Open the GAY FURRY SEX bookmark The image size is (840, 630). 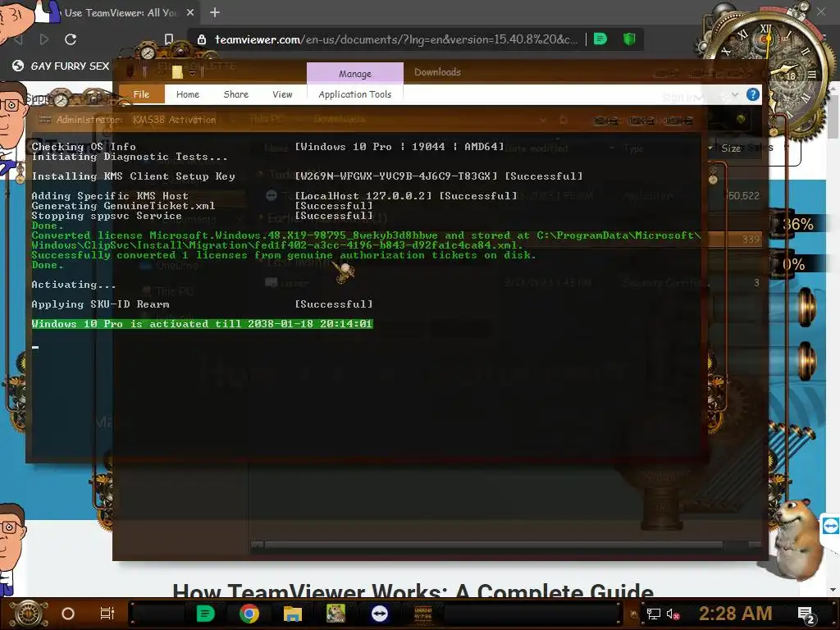click(x=61, y=66)
